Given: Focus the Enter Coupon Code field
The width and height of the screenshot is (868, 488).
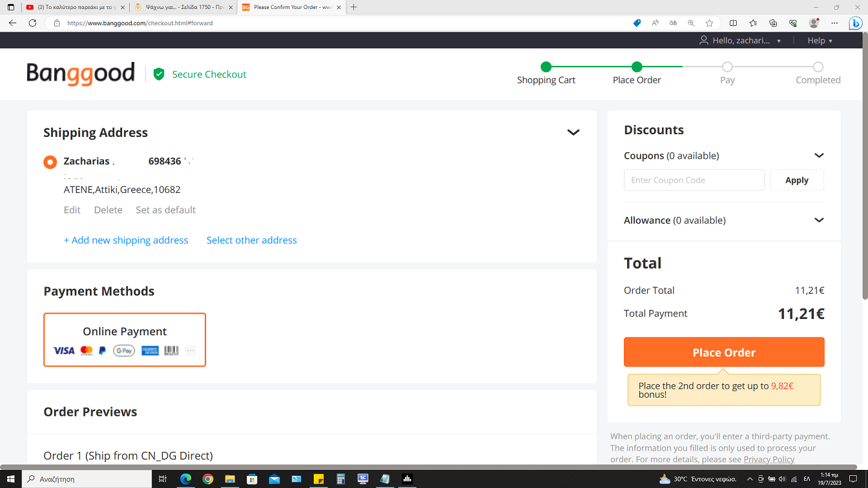Looking at the screenshot, I should (694, 180).
